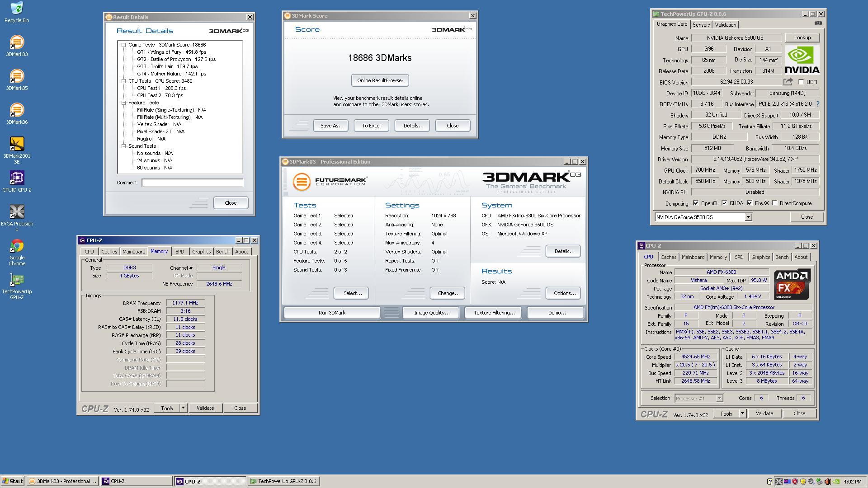The width and height of the screenshot is (868, 488).
Task: Click Validate in CPU-Z memory window
Action: pos(205,408)
